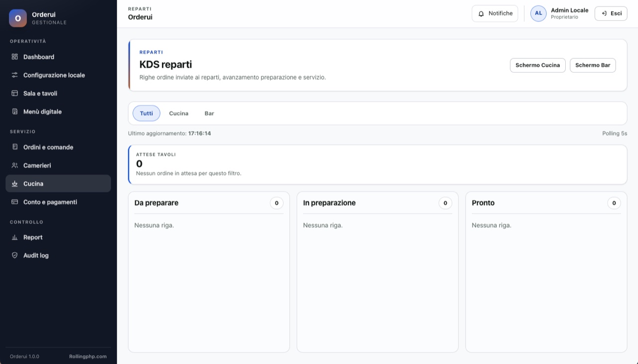Click the ATTESE TAVOLI label

[156, 155]
